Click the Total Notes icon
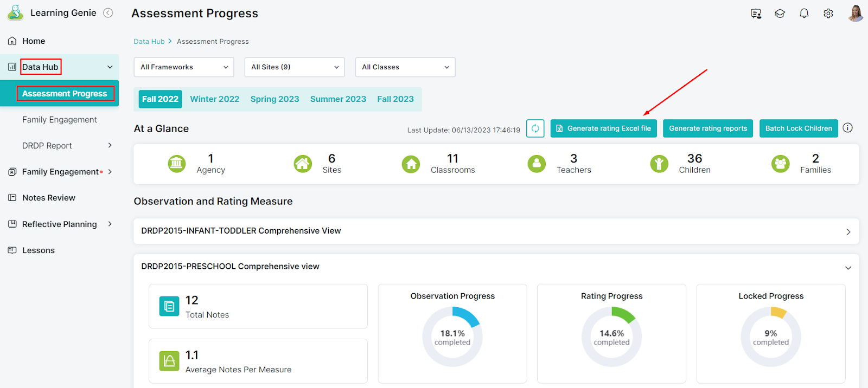868x388 pixels. point(169,306)
